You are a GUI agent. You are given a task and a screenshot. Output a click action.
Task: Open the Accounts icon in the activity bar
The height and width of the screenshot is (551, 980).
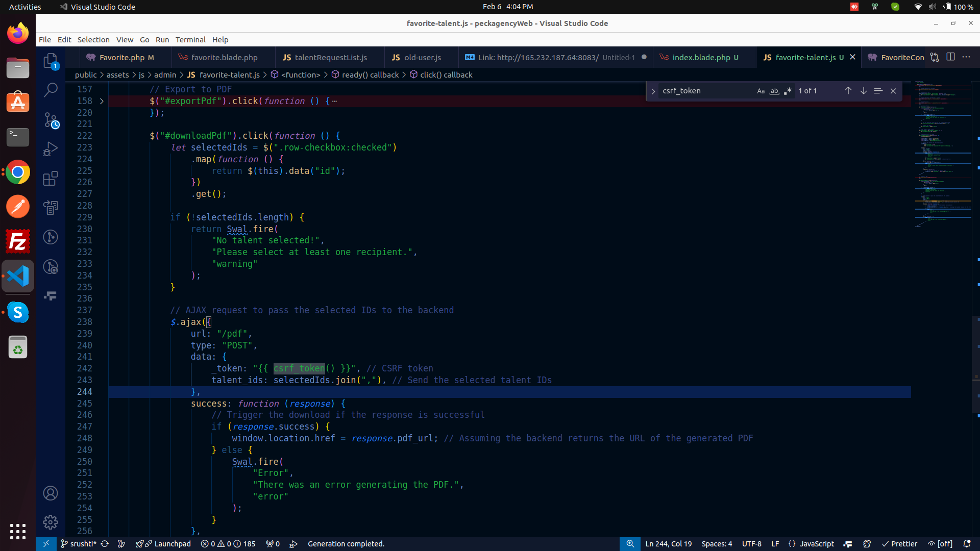[50, 493]
